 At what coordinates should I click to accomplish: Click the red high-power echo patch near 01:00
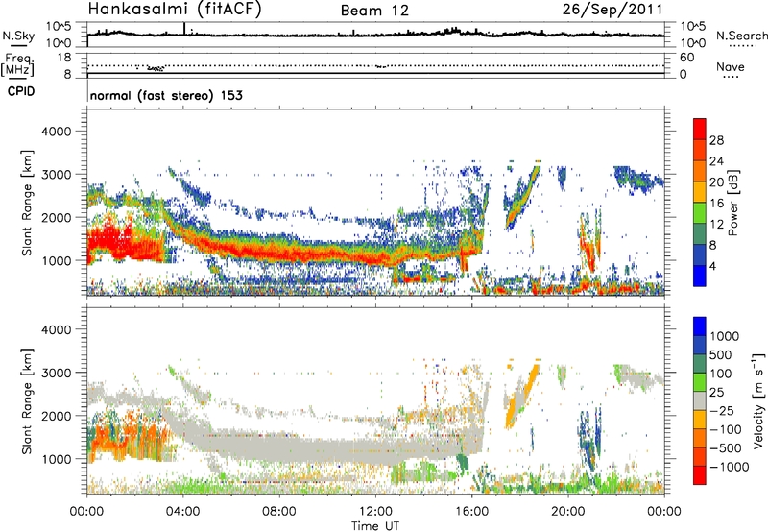108,239
